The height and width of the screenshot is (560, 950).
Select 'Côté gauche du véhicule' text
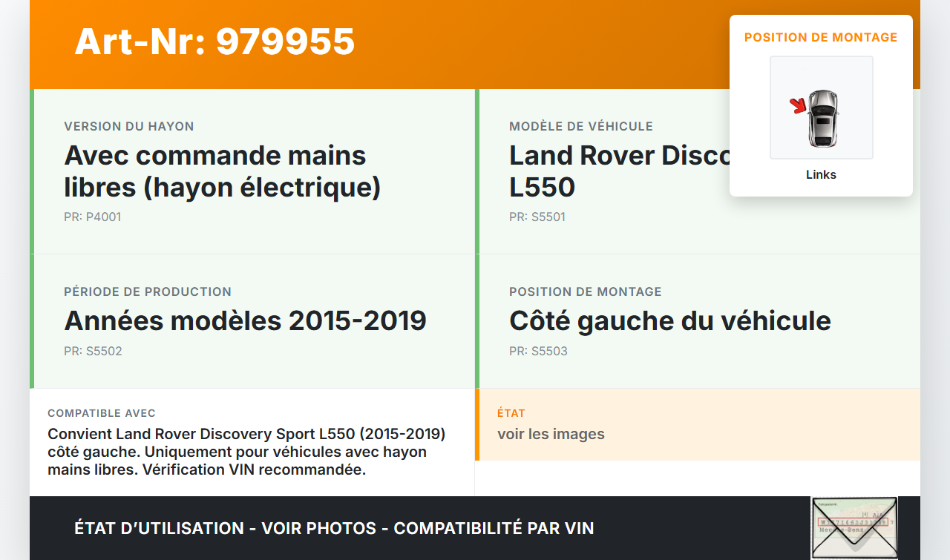click(669, 321)
